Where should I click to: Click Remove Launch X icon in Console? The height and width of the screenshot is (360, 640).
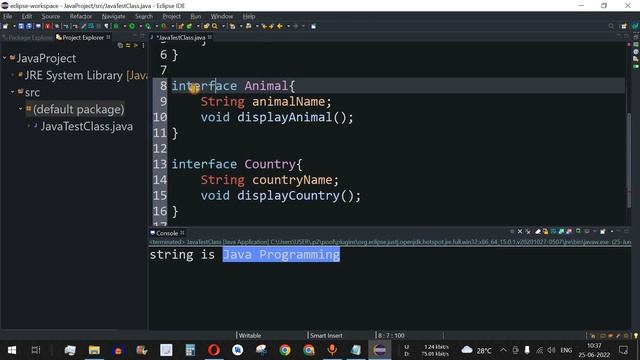click(520, 231)
